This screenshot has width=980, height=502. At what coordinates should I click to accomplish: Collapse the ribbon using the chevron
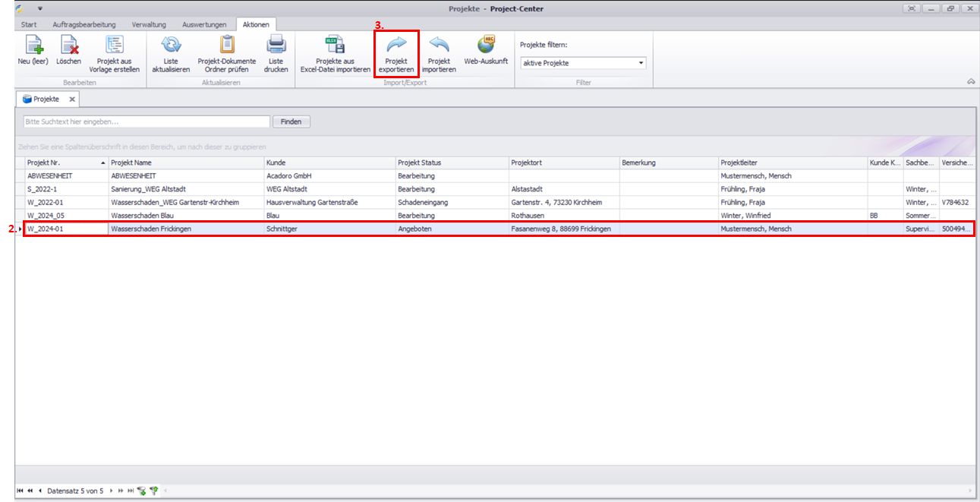tap(970, 81)
